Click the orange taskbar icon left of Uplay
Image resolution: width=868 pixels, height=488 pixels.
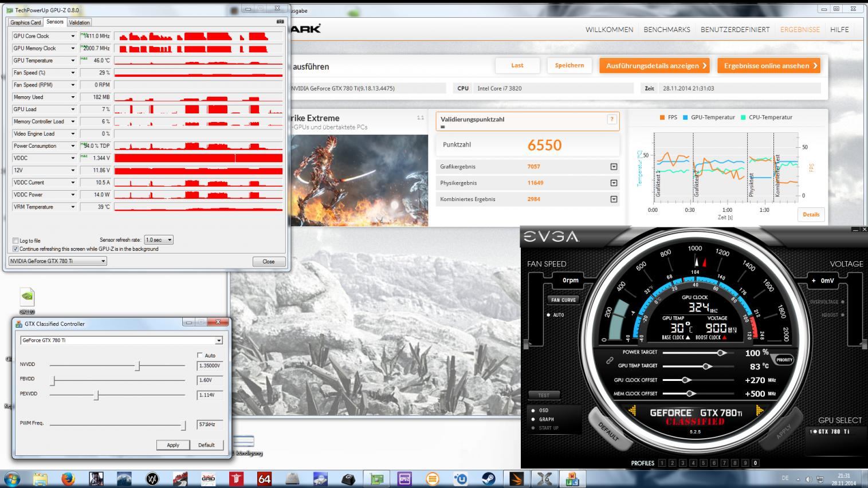click(x=433, y=478)
